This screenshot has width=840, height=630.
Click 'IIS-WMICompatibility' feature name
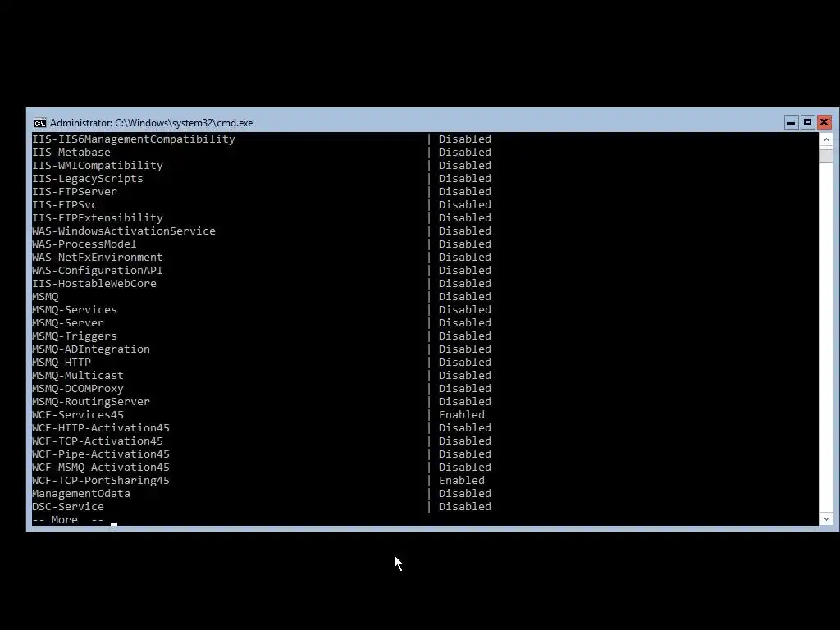98,166
